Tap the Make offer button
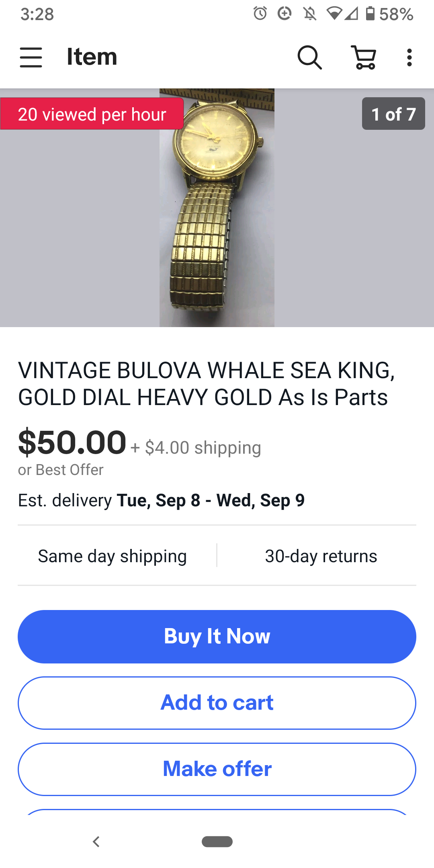 coord(217,769)
